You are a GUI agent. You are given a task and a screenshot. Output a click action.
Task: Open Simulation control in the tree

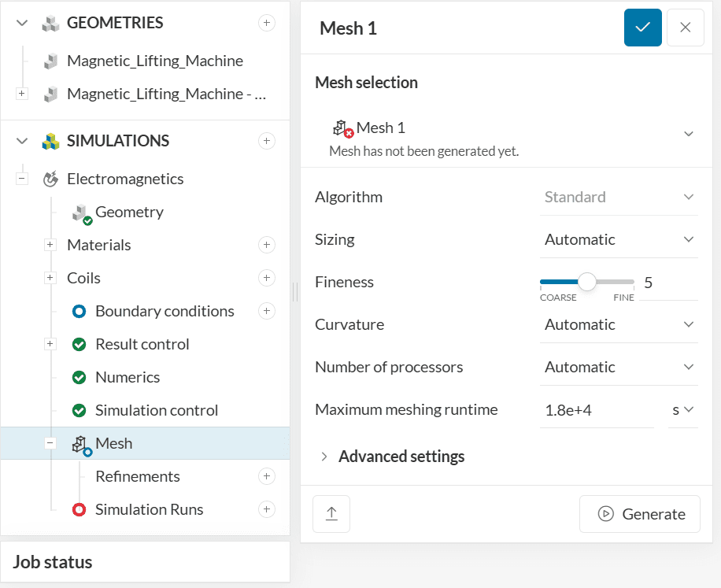(x=156, y=410)
